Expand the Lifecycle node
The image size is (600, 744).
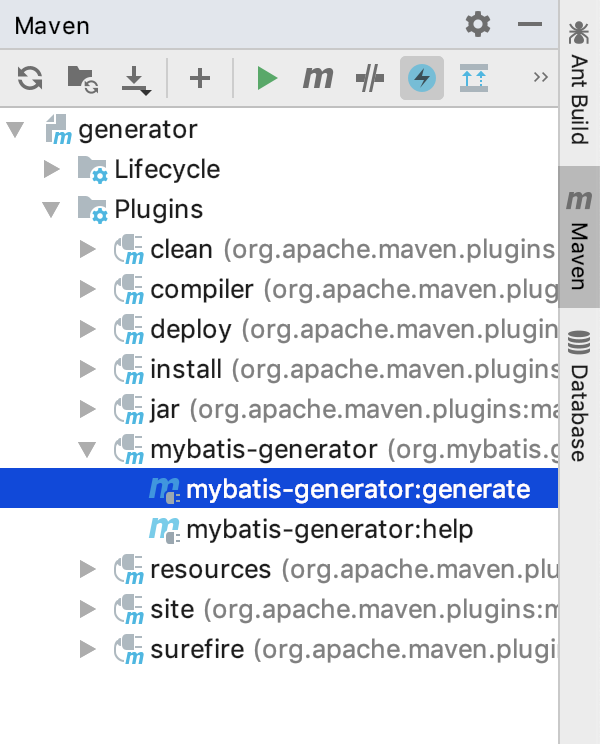(52, 170)
